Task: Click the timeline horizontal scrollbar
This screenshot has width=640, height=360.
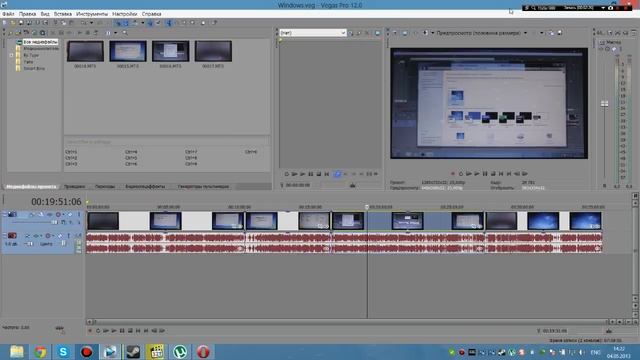Action: point(351,322)
